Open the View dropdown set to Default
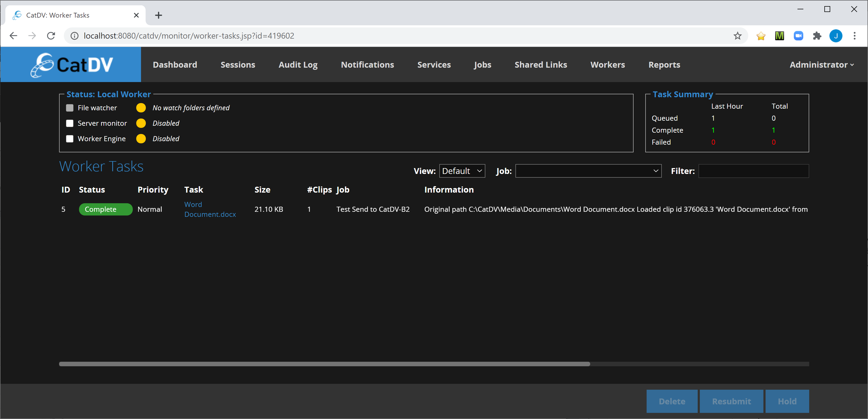This screenshot has height=419, width=868. [x=462, y=171]
